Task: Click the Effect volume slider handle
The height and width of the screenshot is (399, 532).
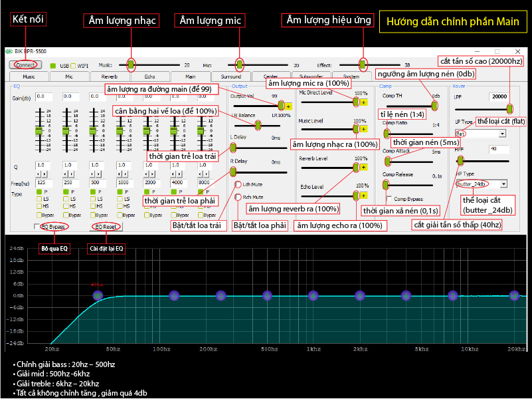Action: pos(363,65)
